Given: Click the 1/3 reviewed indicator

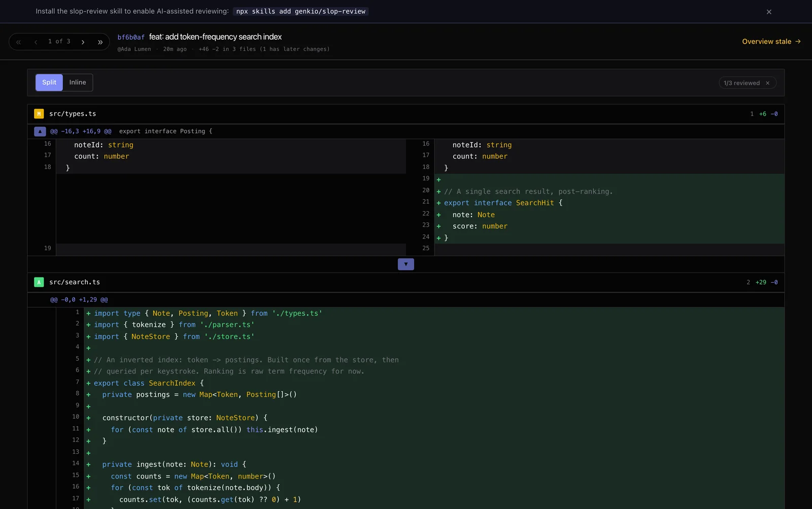Looking at the screenshot, I should click(x=741, y=83).
